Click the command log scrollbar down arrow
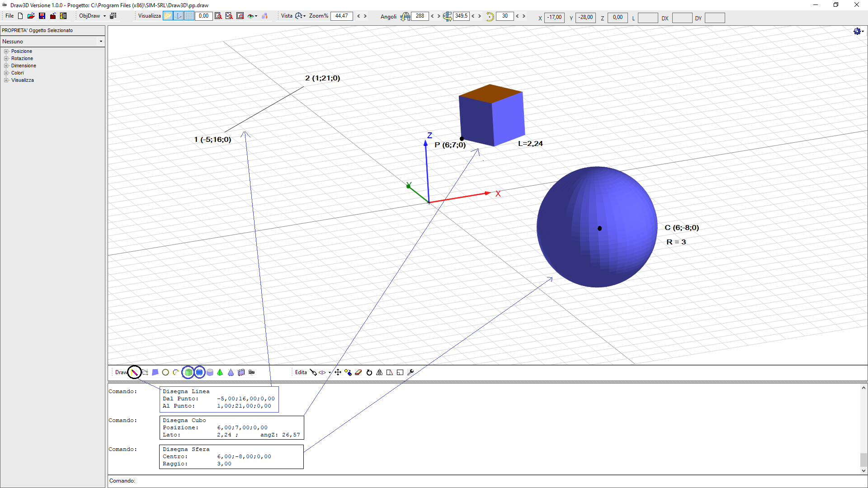Image resolution: width=868 pixels, height=488 pixels. pos(863,470)
